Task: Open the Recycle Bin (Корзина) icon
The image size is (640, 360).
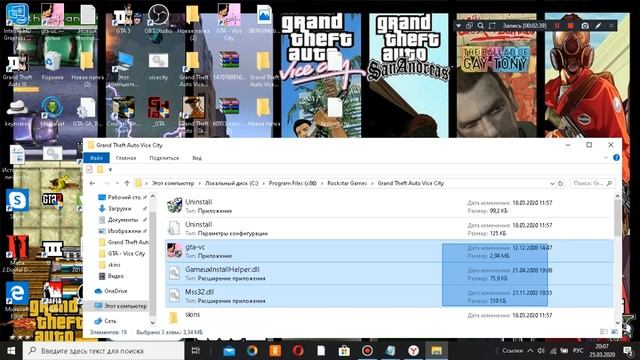Action: pos(52,65)
